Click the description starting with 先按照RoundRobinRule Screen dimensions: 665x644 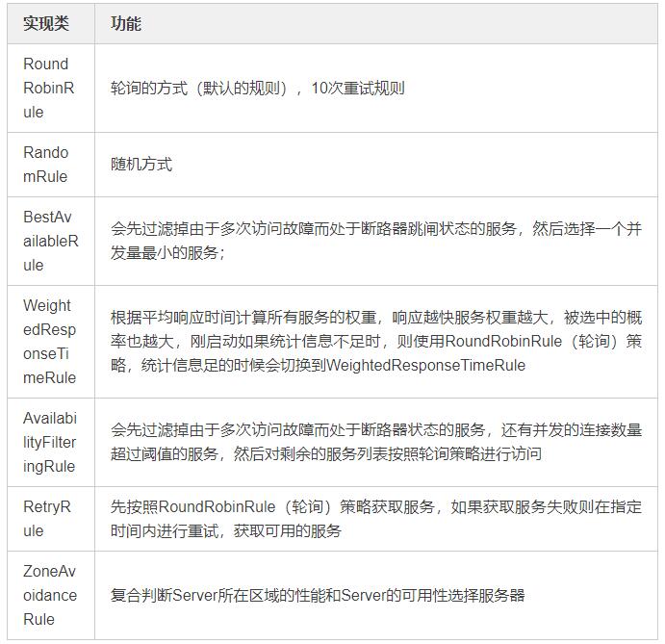click(x=375, y=518)
